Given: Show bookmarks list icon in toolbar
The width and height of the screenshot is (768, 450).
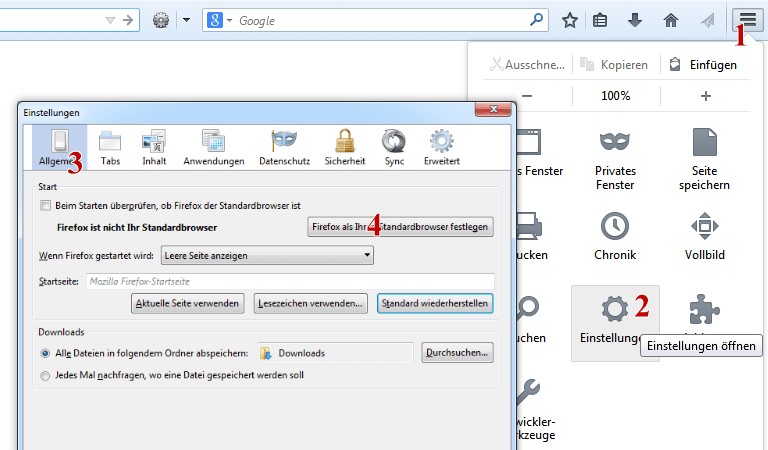Looking at the screenshot, I should pyautogui.click(x=600, y=21).
